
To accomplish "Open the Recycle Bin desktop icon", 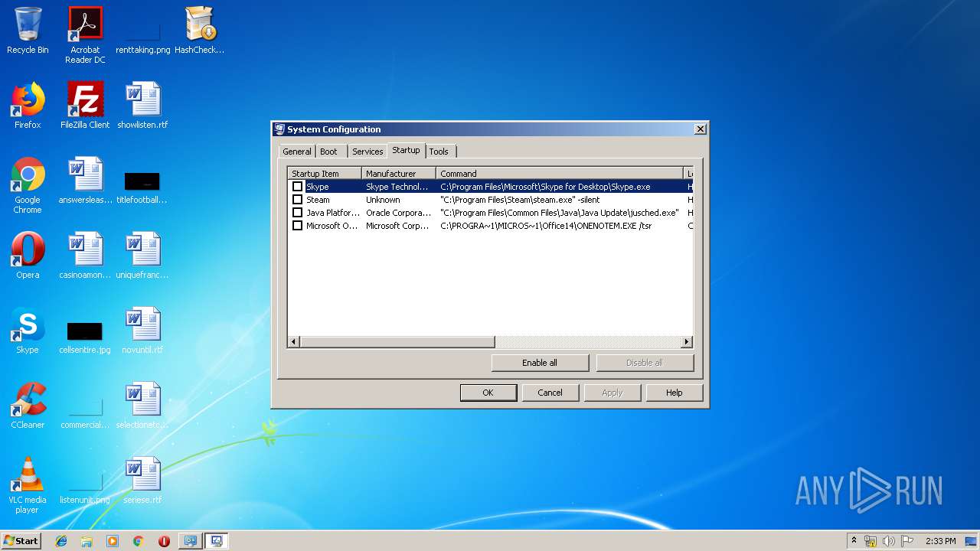I will point(28,31).
